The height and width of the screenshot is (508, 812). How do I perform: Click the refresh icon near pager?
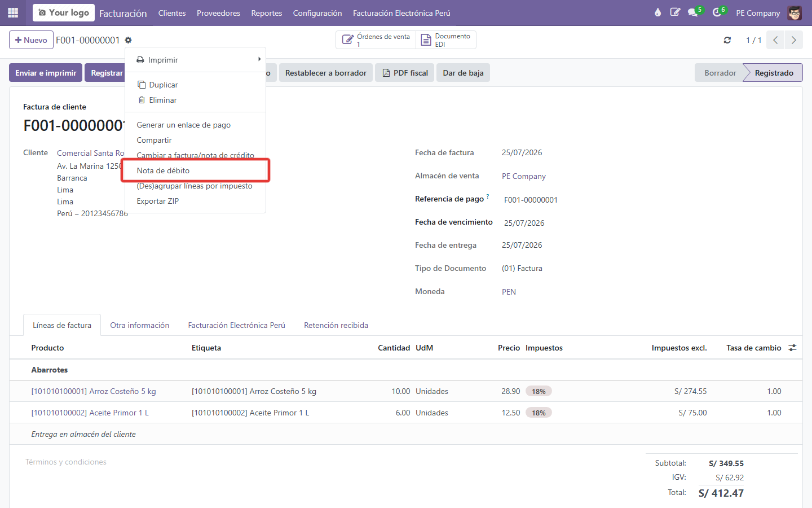point(727,40)
